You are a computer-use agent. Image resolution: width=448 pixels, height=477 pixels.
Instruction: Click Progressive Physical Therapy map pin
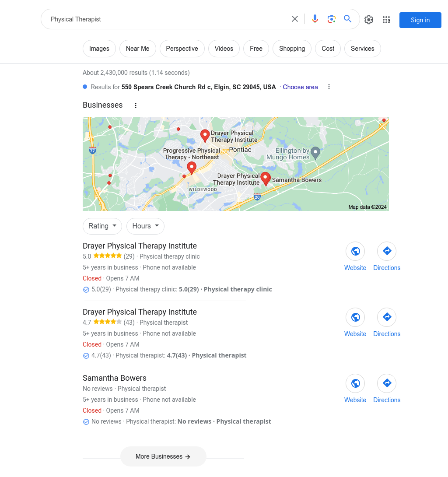tap(191, 168)
